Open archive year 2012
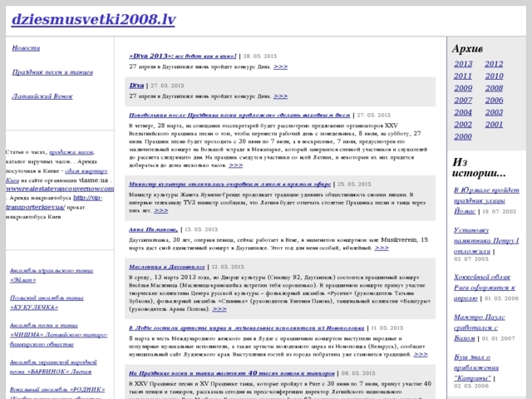Screen dimensions: 532x399 pos(494,64)
